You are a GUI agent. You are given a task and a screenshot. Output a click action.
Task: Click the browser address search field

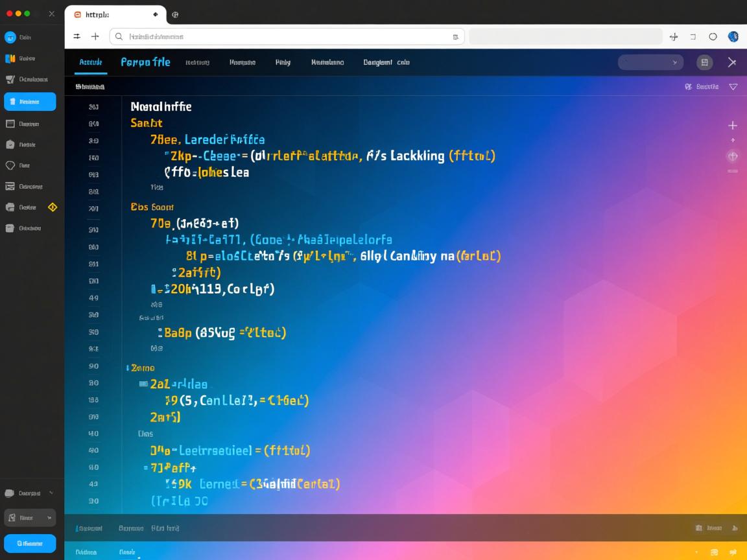(x=287, y=37)
